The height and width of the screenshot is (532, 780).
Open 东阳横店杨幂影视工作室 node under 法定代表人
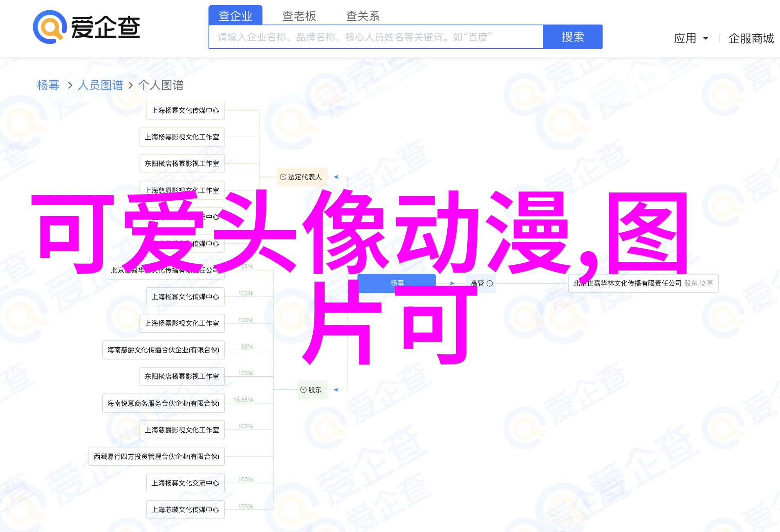tap(182, 163)
